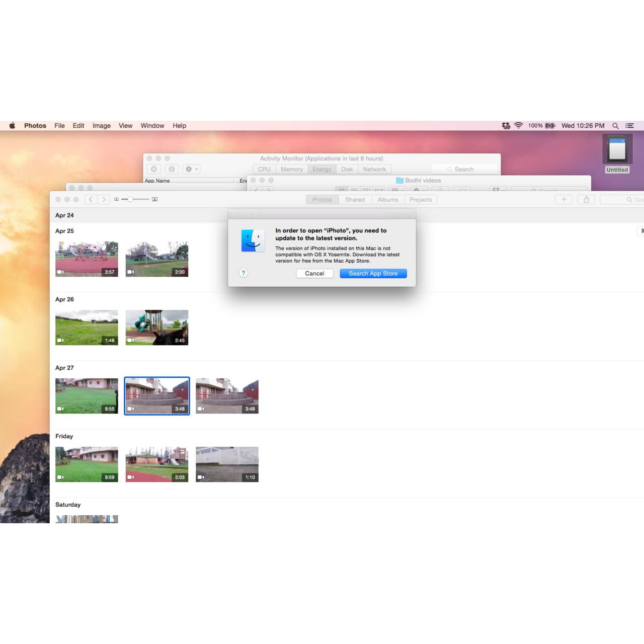The width and height of the screenshot is (644, 644).
Task: Click the back arrow in Photos toolbar
Action: click(x=91, y=199)
